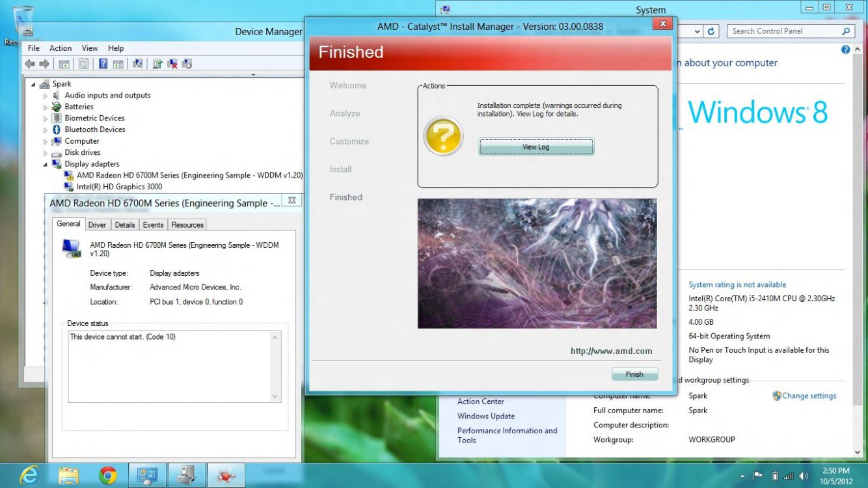Switch to Device Manager taskbar button
This screenshot has width=868, height=488.
187,476
